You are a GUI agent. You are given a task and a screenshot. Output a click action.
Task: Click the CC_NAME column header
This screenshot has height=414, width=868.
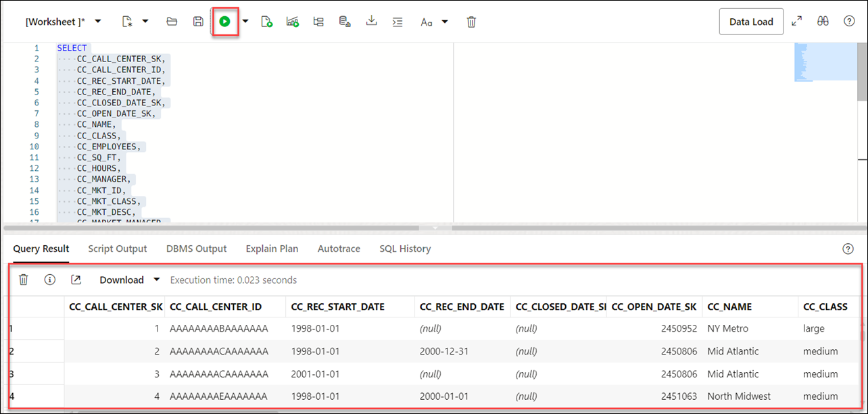pyautogui.click(x=729, y=307)
